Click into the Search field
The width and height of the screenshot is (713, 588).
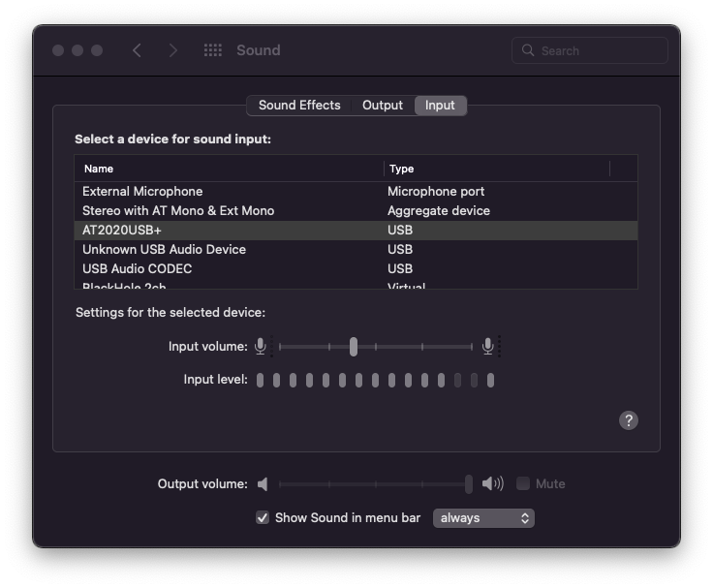589,50
